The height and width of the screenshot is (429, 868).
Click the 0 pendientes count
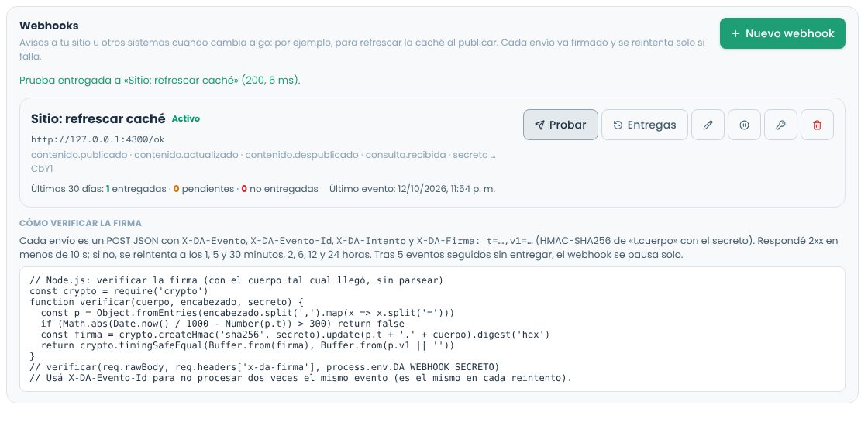click(204, 189)
